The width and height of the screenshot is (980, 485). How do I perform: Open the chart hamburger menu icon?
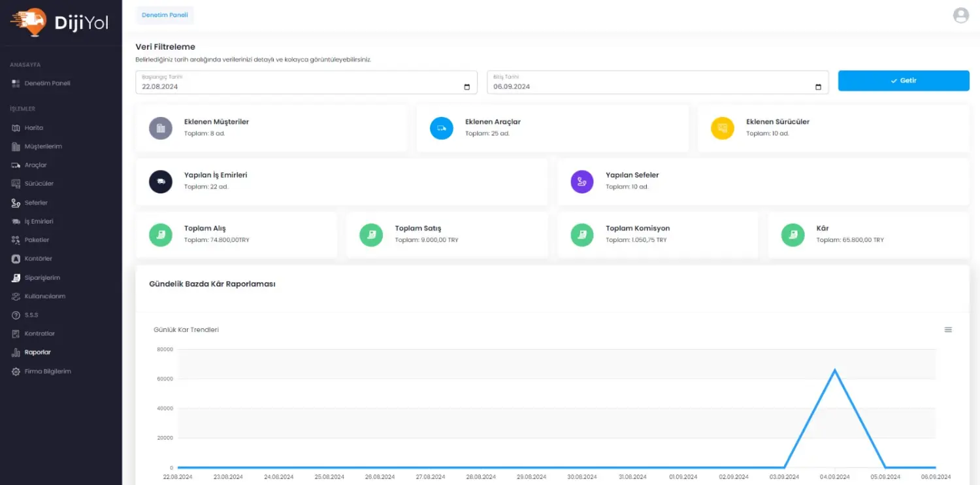(x=948, y=330)
